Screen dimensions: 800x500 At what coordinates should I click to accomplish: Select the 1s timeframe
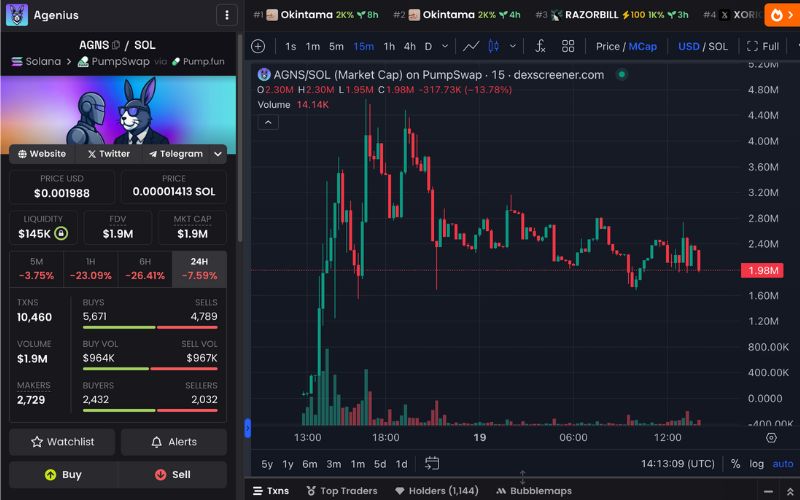click(291, 46)
